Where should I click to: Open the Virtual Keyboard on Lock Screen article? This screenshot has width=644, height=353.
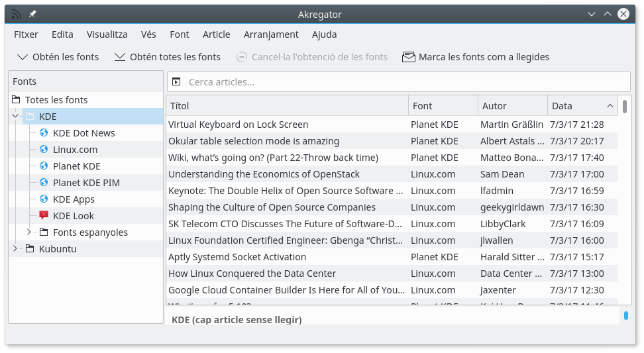[x=239, y=125]
